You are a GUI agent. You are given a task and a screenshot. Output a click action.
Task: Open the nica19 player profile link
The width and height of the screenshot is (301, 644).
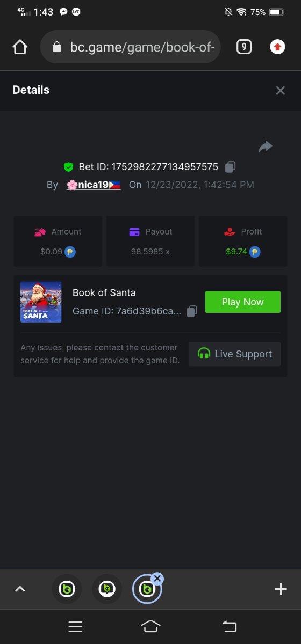click(x=94, y=185)
